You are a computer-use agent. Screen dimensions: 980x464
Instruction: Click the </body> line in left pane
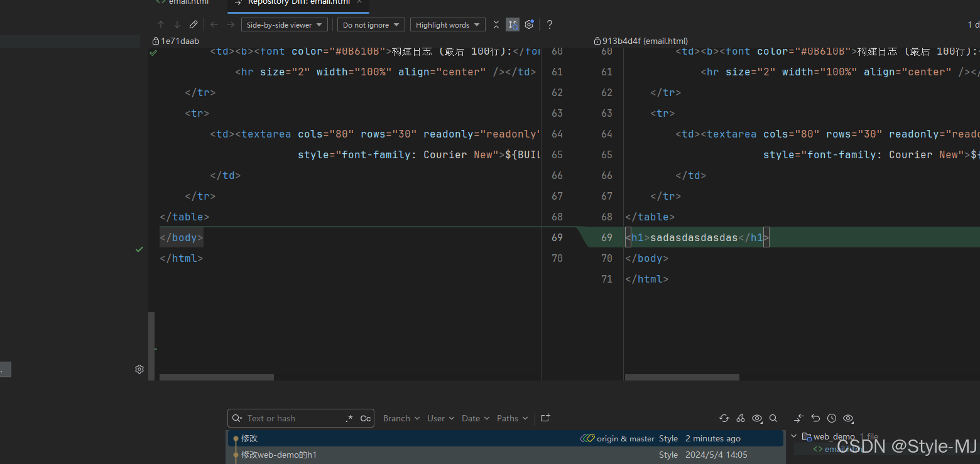[182, 237]
